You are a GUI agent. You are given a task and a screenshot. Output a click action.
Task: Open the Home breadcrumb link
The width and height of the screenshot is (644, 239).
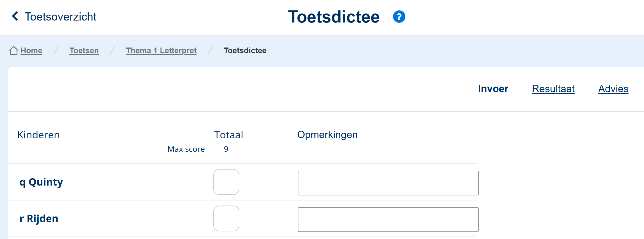point(31,51)
